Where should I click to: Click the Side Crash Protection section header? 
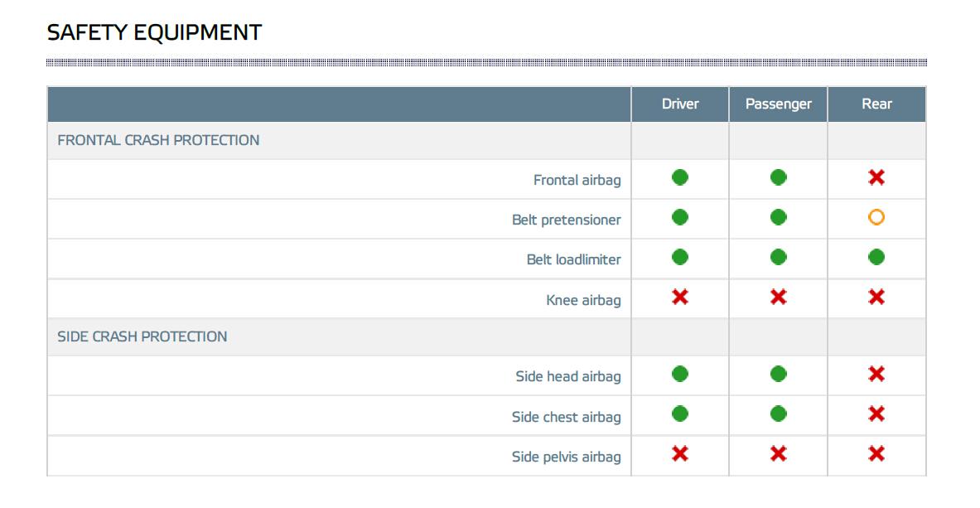(x=142, y=336)
